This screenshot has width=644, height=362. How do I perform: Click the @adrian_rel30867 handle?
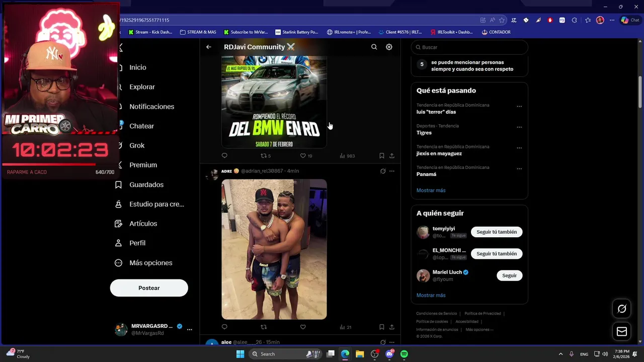pos(262,171)
